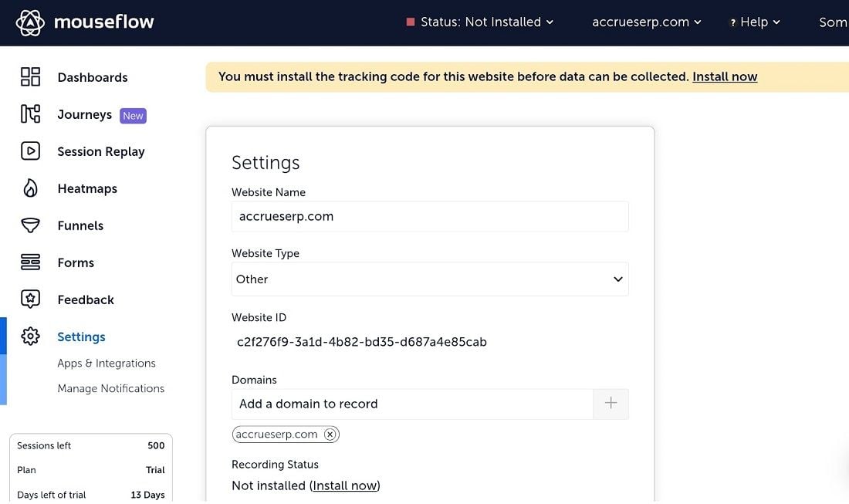Expand the Website Type dropdown
The image size is (849, 504).
pos(430,279)
